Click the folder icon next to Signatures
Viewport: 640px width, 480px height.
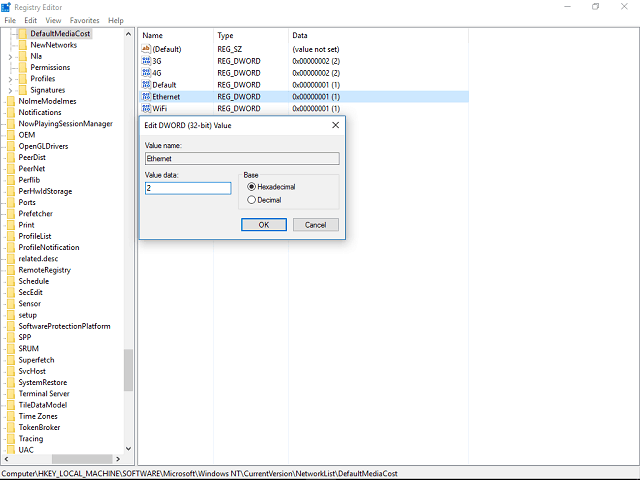click(x=23, y=90)
